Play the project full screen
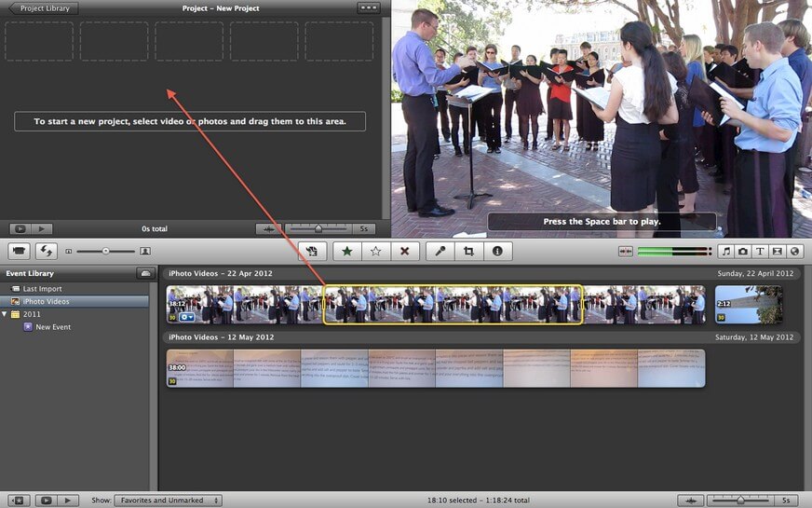This screenshot has height=508, width=812. [x=20, y=228]
